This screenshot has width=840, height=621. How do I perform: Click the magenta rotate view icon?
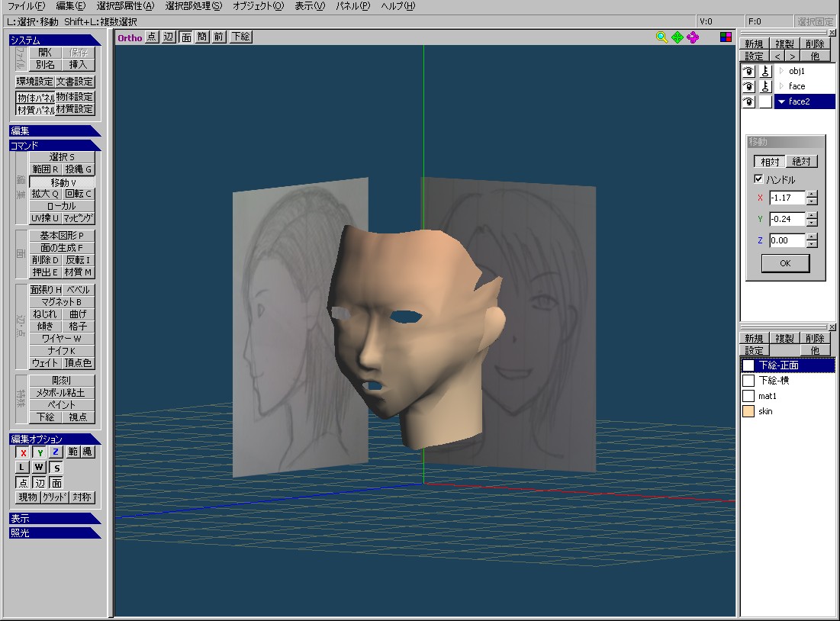click(x=693, y=37)
